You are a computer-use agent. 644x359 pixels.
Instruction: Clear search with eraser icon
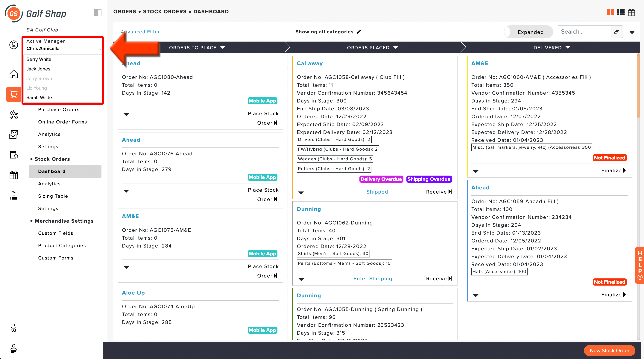click(x=616, y=31)
